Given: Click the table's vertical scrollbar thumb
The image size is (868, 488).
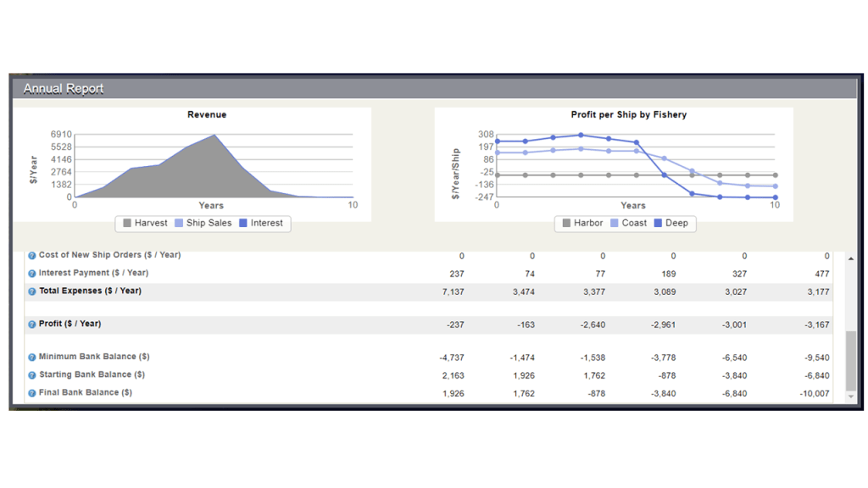Looking at the screenshot, I should (851, 360).
